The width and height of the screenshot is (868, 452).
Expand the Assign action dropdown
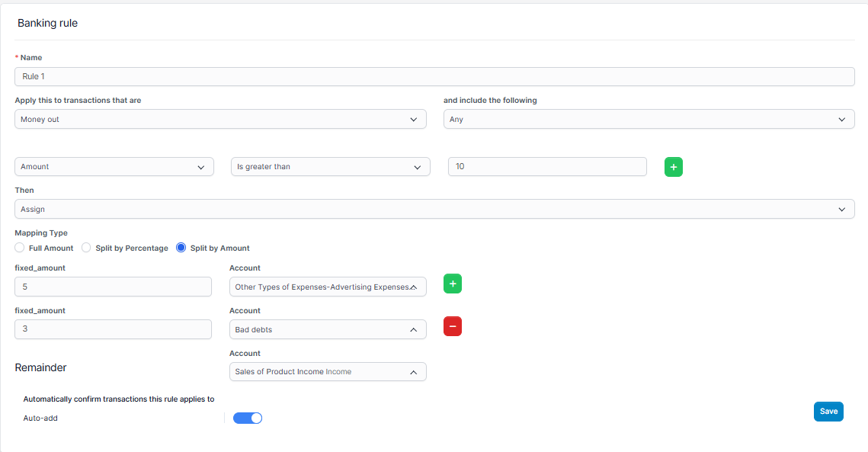[434, 209]
